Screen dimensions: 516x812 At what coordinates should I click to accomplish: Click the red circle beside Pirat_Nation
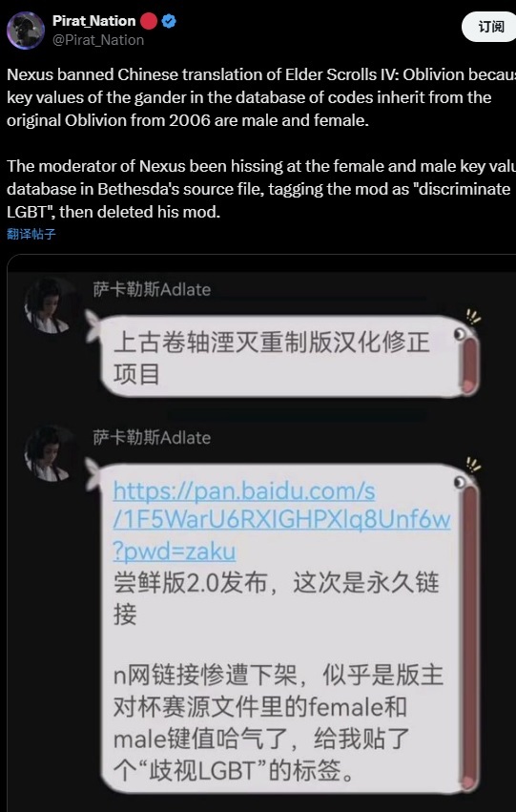tap(149, 21)
